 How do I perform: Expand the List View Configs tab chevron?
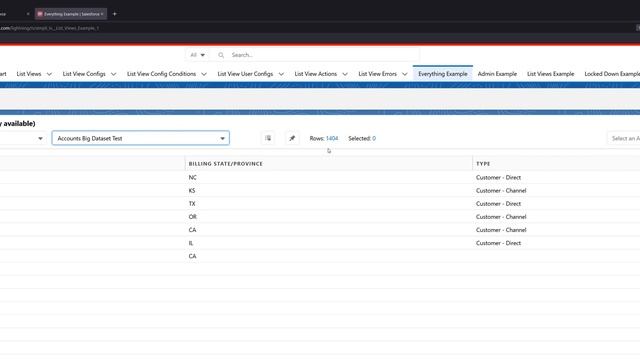113,74
